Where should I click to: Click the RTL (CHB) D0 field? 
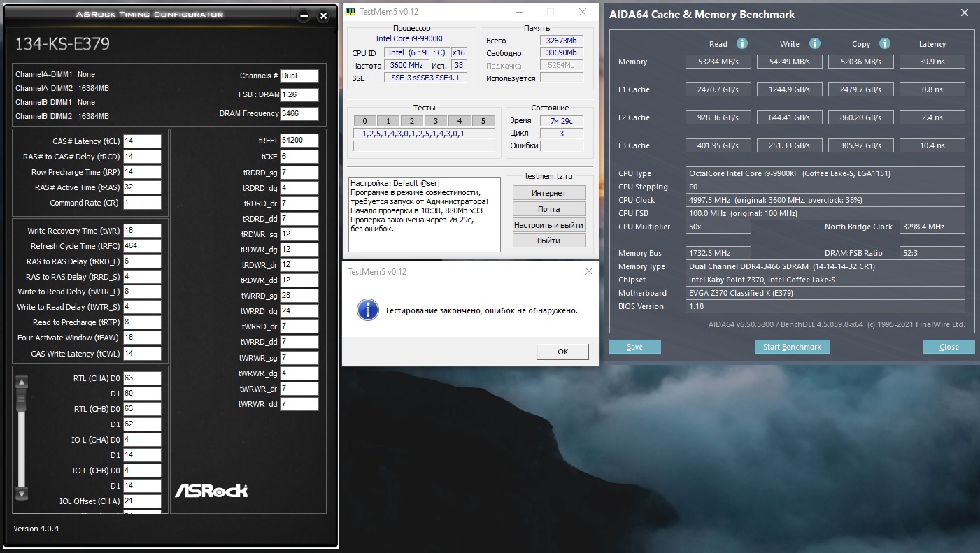point(142,409)
